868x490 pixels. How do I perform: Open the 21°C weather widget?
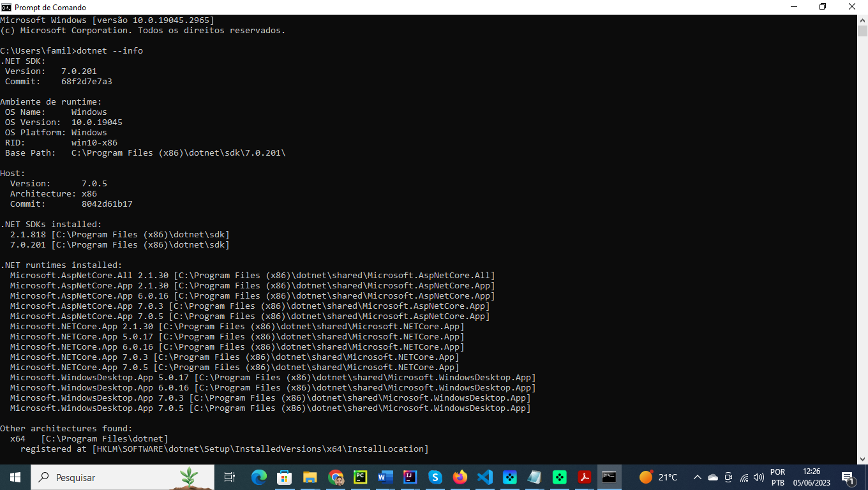(658, 477)
